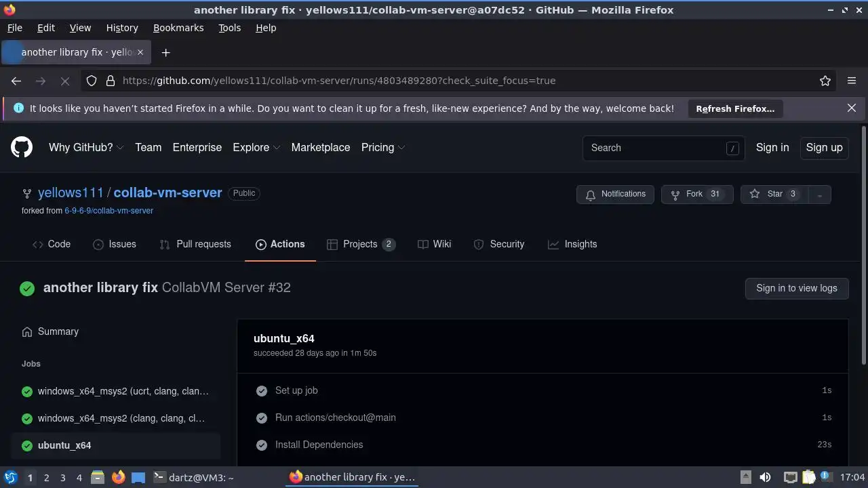Click the Sign in link
Viewport: 868px width, 488px height.
click(x=772, y=148)
